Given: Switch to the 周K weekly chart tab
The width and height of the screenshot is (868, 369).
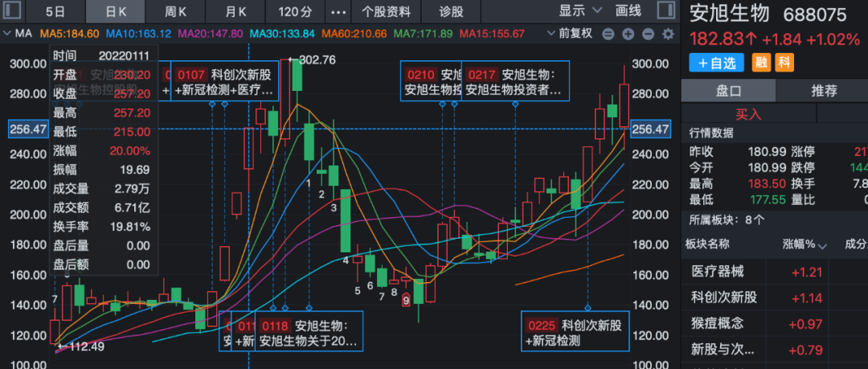Looking at the screenshot, I should click(174, 11).
